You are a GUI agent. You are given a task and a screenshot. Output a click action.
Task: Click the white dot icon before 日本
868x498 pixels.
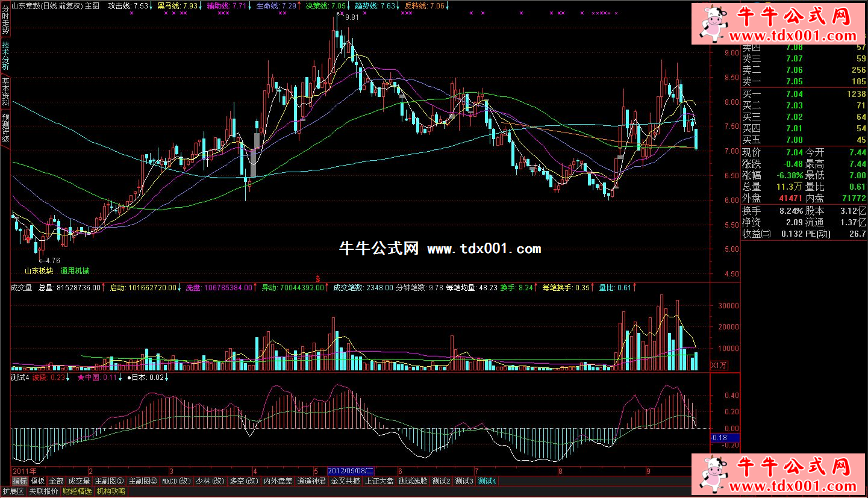(x=128, y=378)
